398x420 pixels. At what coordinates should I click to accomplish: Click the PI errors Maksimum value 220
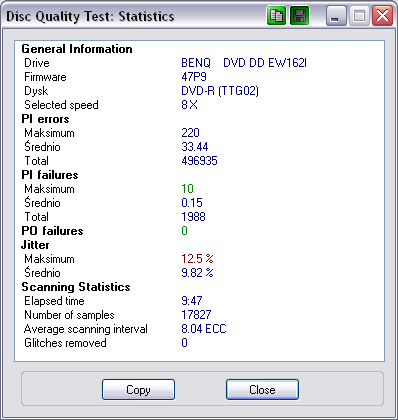190,133
